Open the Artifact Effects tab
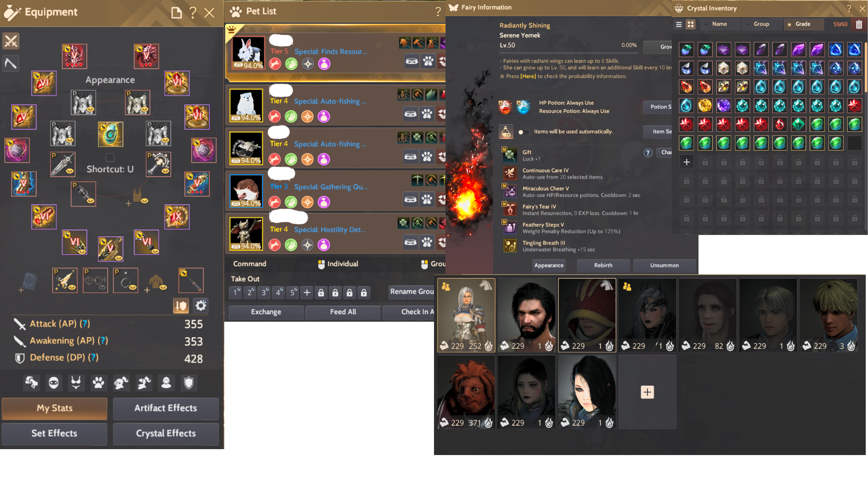 pos(165,408)
